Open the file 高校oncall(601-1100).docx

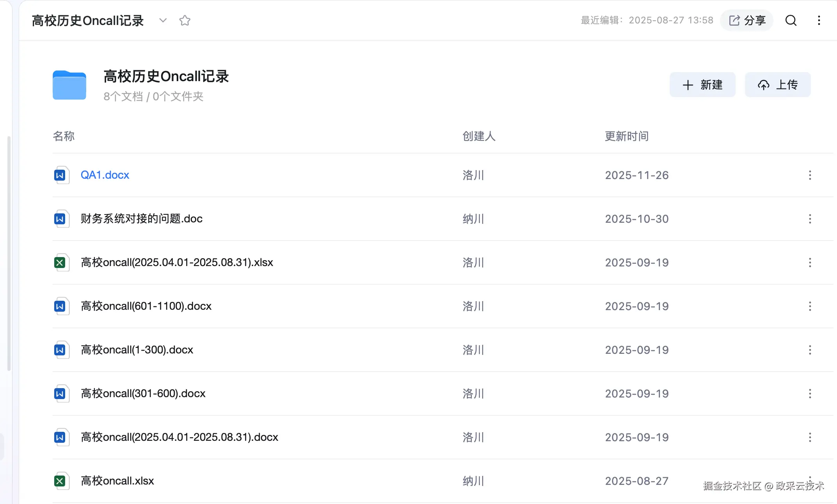(146, 306)
